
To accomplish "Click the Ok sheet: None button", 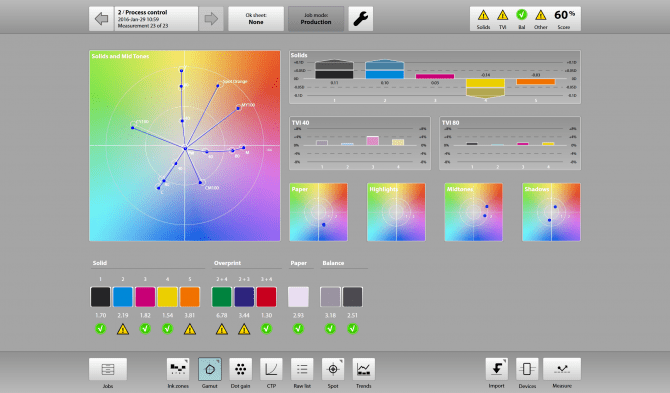I will 256,19.
